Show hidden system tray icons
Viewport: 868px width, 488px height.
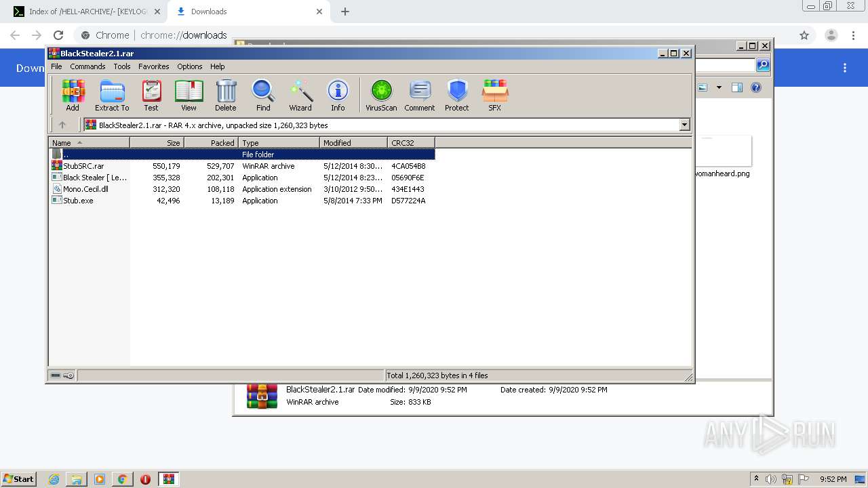click(x=756, y=479)
